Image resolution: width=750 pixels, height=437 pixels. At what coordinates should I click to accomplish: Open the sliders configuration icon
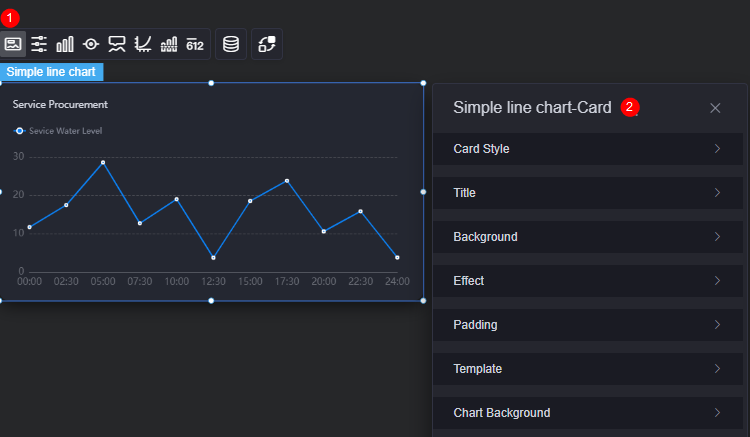[x=39, y=44]
